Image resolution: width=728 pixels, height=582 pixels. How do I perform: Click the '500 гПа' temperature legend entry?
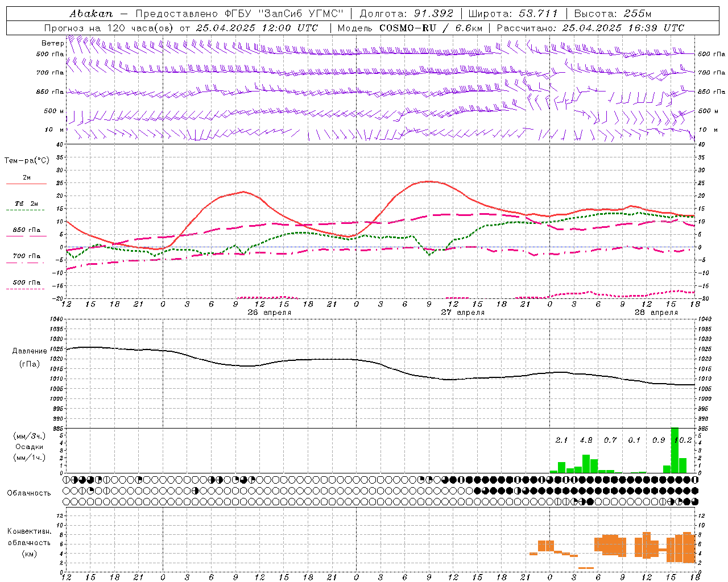(26, 282)
